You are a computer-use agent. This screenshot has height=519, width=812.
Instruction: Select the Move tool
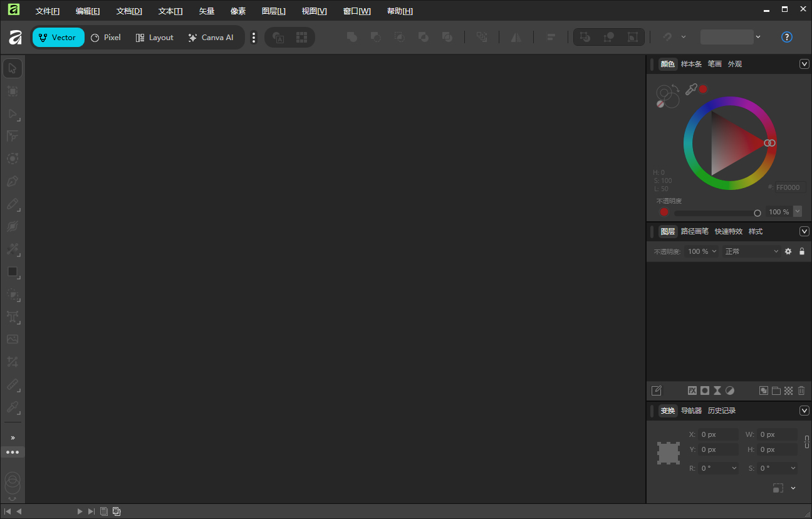(x=13, y=68)
